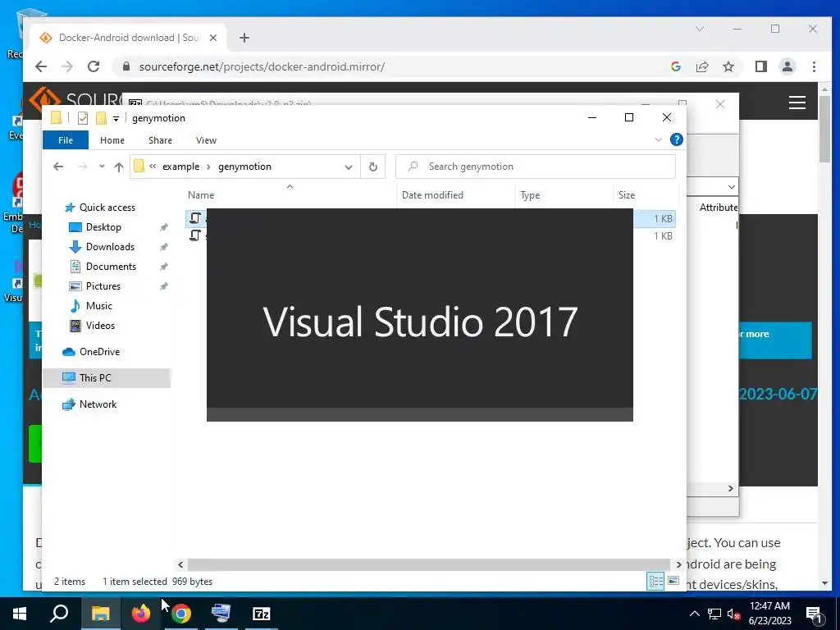Open Documents in the navigation pane
The height and width of the screenshot is (630, 840).
point(111,267)
